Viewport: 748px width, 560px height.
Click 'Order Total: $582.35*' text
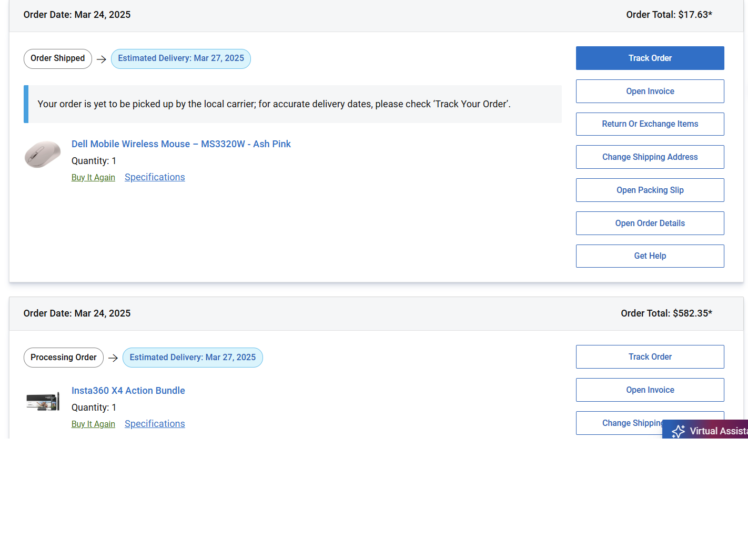tap(666, 313)
